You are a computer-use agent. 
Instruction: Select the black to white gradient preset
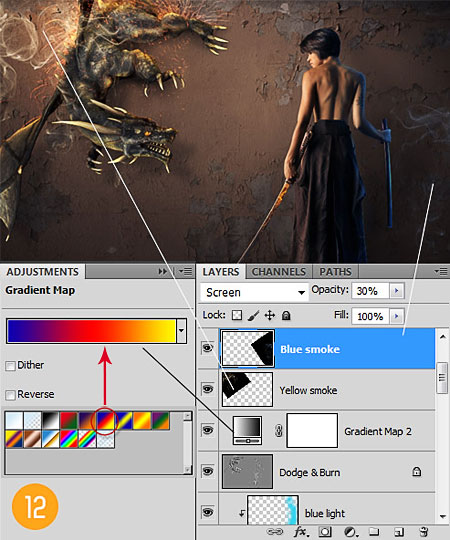tap(50, 420)
